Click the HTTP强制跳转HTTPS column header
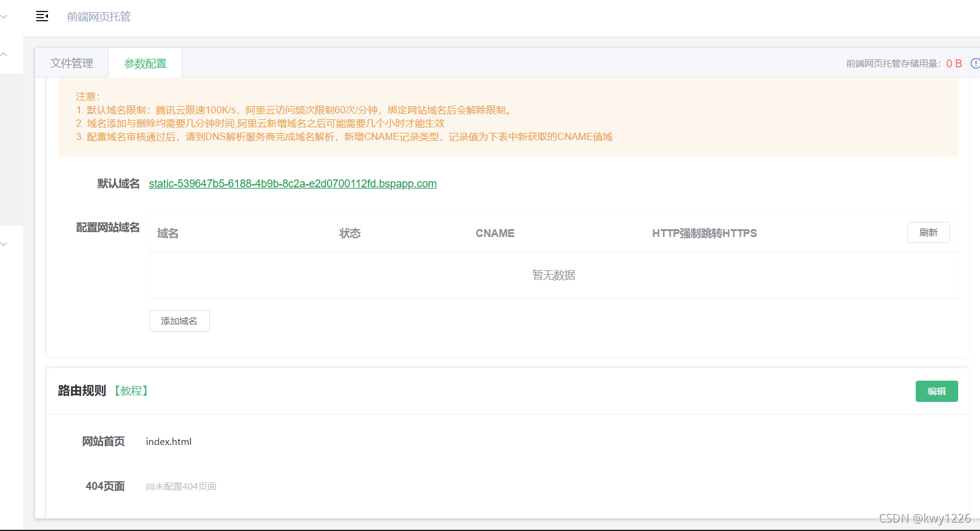The width and height of the screenshot is (980, 531). tap(705, 233)
